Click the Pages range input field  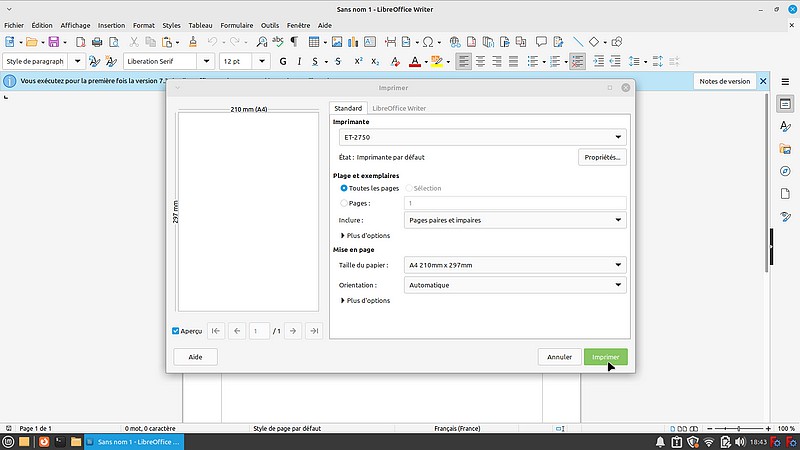[x=515, y=203]
